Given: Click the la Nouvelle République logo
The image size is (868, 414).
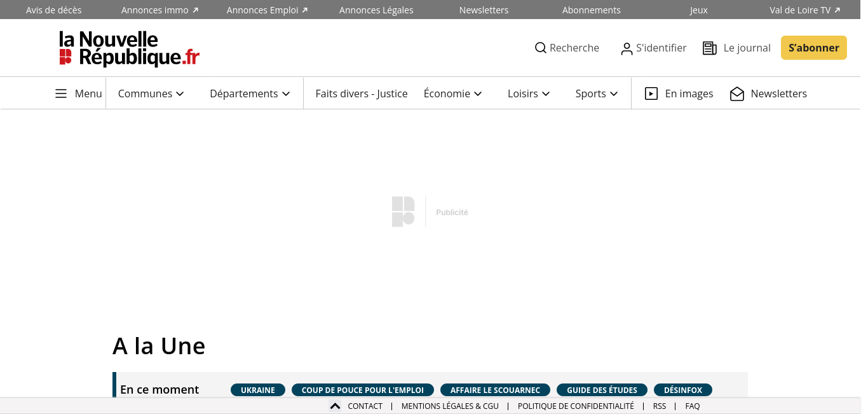Looking at the screenshot, I should coord(129,48).
